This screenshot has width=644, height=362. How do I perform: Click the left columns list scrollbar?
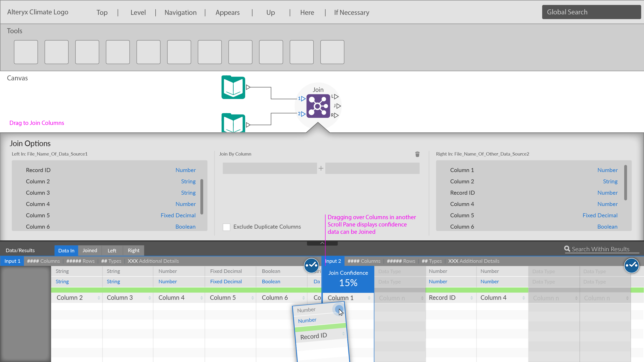tap(202, 197)
